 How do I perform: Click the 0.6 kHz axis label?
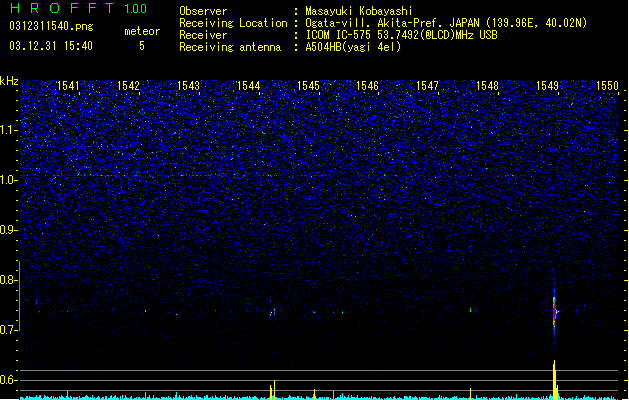coord(9,380)
